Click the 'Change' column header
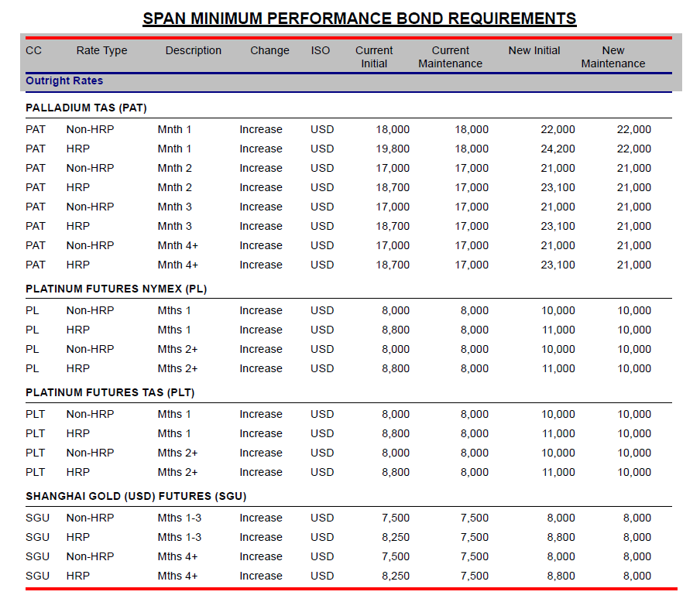The image size is (700, 602). tap(269, 51)
